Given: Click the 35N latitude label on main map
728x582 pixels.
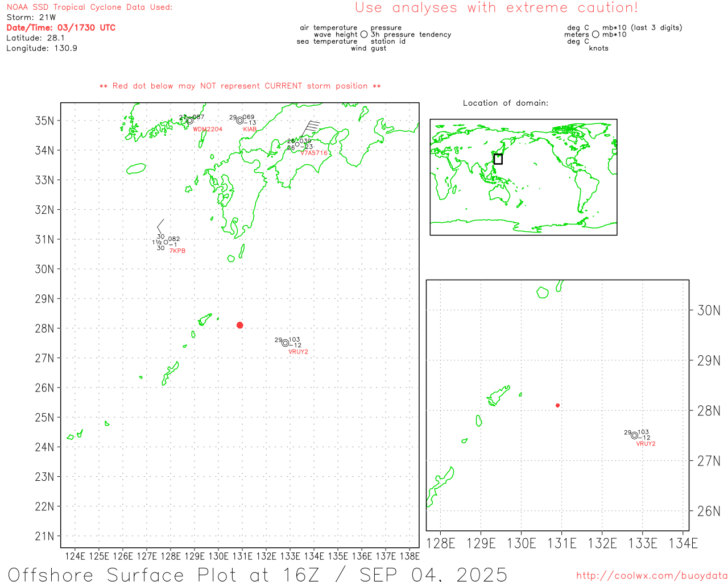Looking at the screenshot, I should (45, 120).
